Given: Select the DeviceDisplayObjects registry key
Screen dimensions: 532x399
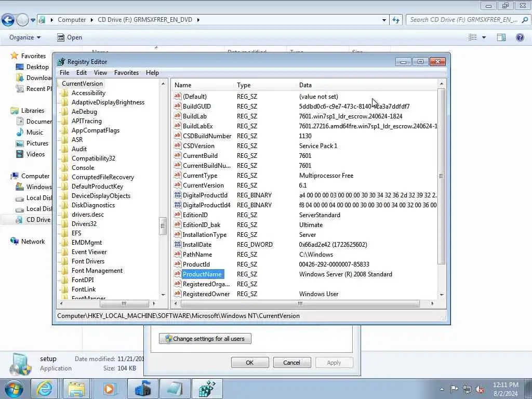Looking at the screenshot, I should (x=101, y=196).
